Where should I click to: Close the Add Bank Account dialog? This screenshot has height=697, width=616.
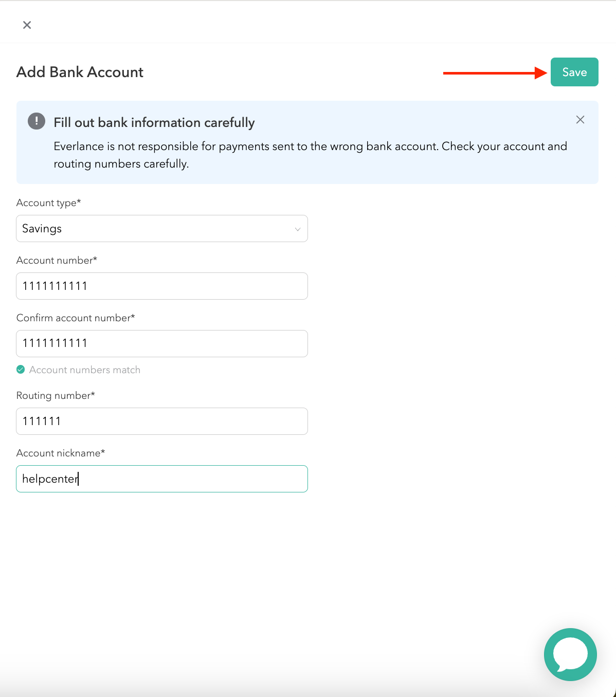click(27, 25)
